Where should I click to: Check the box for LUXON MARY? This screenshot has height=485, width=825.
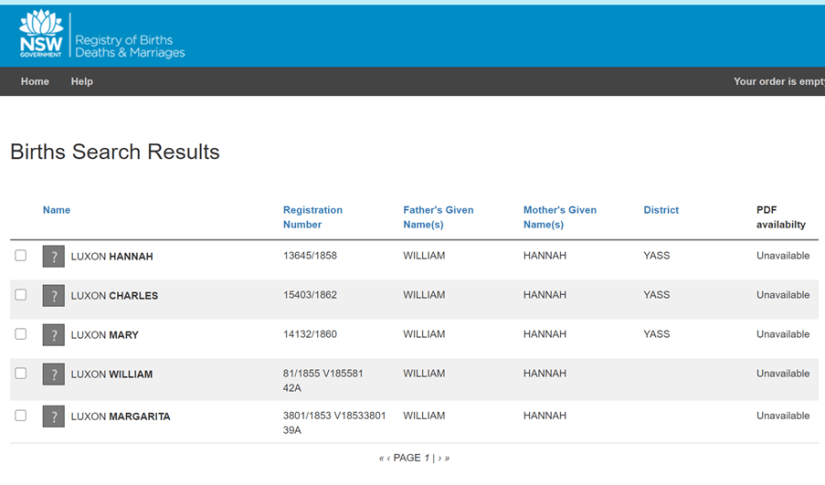[x=21, y=334]
